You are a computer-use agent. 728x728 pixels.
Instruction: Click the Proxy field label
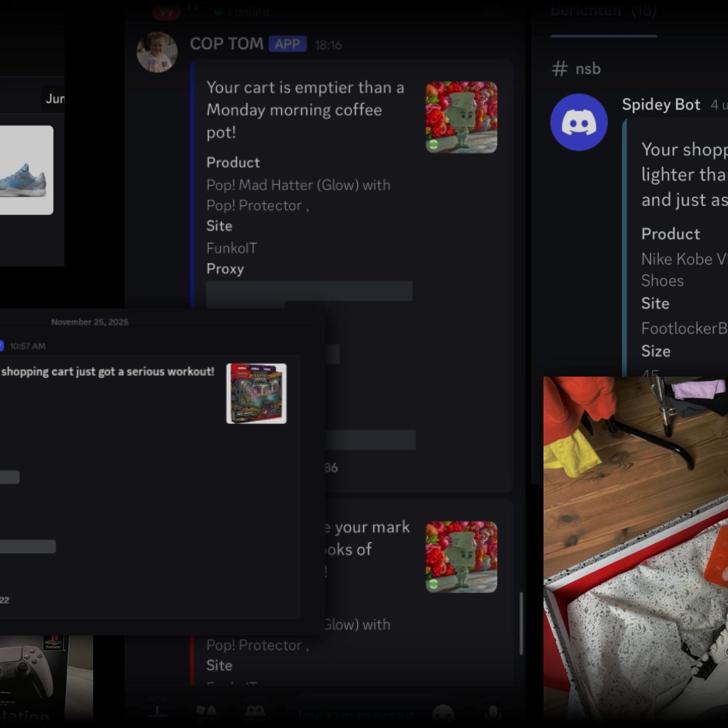pos(225,269)
